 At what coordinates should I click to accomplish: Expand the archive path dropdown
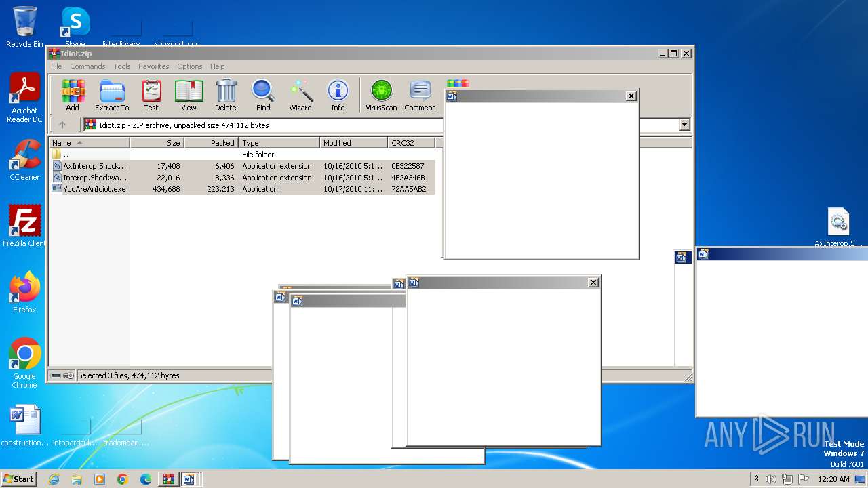(x=684, y=125)
